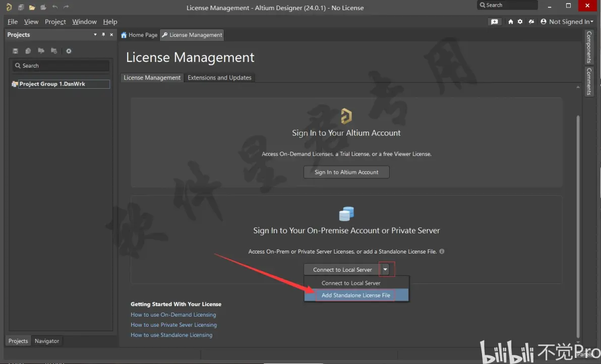Close the Altium Designer window

pyautogui.click(x=587, y=6)
